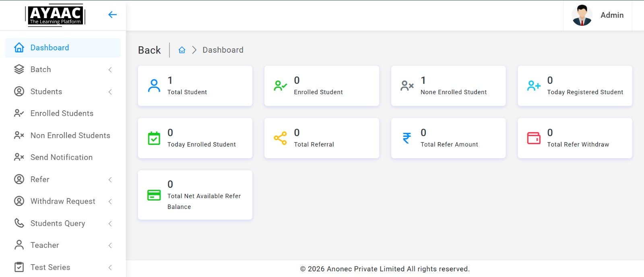Image resolution: width=644 pixels, height=277 pixels.
Task: Click the Admin username label
Action: point(612,15)
